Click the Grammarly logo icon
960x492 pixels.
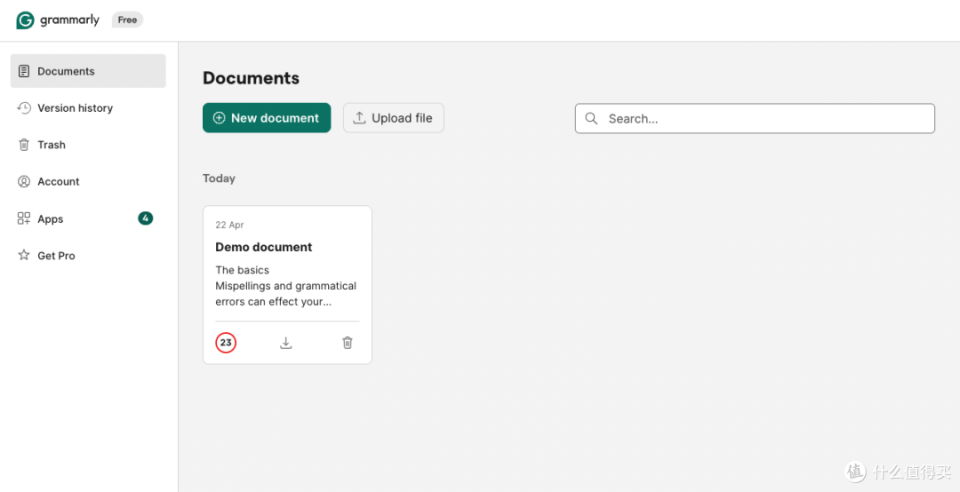pos(25,20)
